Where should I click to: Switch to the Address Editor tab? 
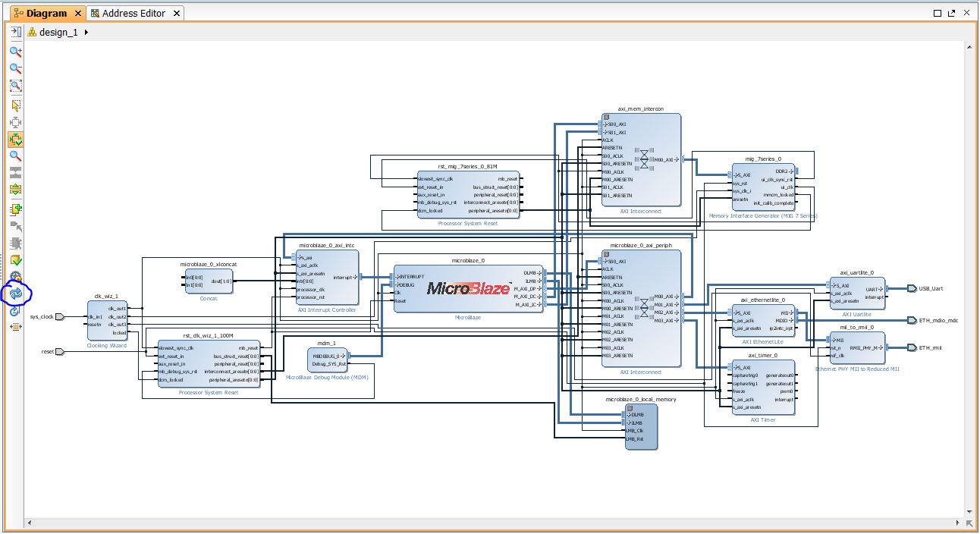pyautogui.click(x=133, y=13)
